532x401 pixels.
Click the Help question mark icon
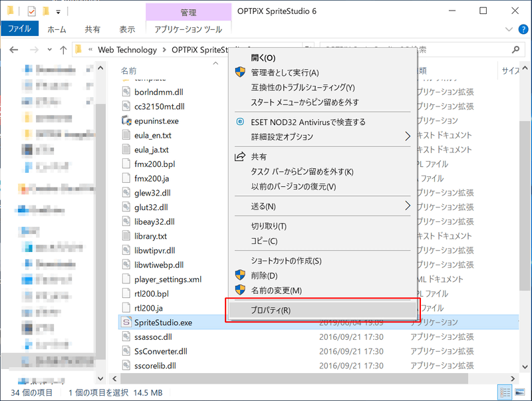point(523,29)
